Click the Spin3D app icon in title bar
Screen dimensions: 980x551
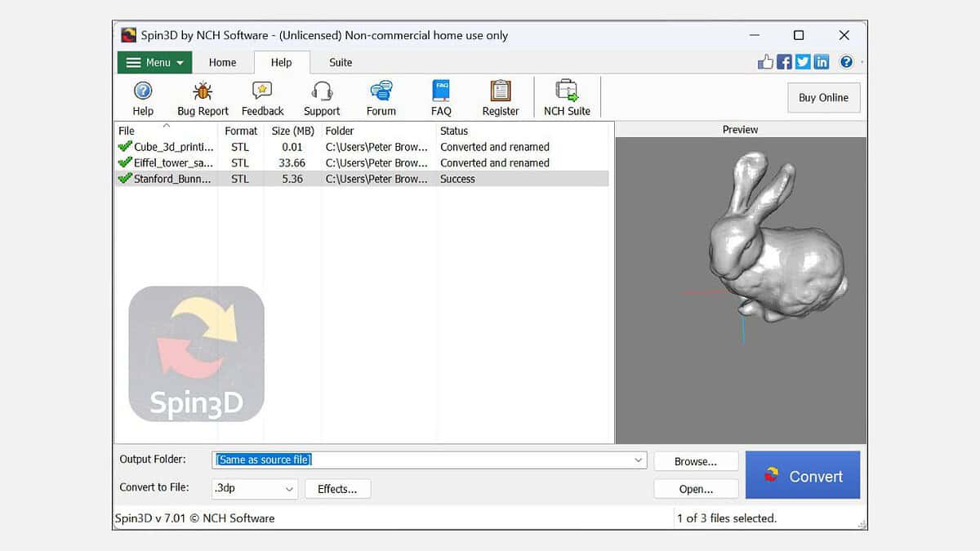128,35
